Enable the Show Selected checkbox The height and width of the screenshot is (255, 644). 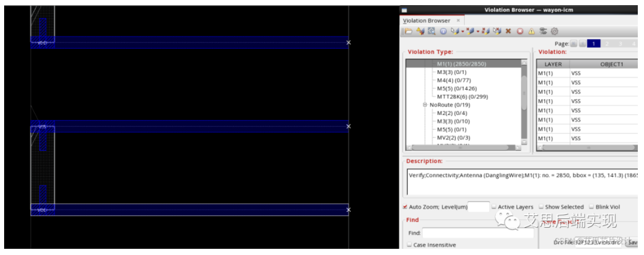pyautogui.click(x=541, y=207)
